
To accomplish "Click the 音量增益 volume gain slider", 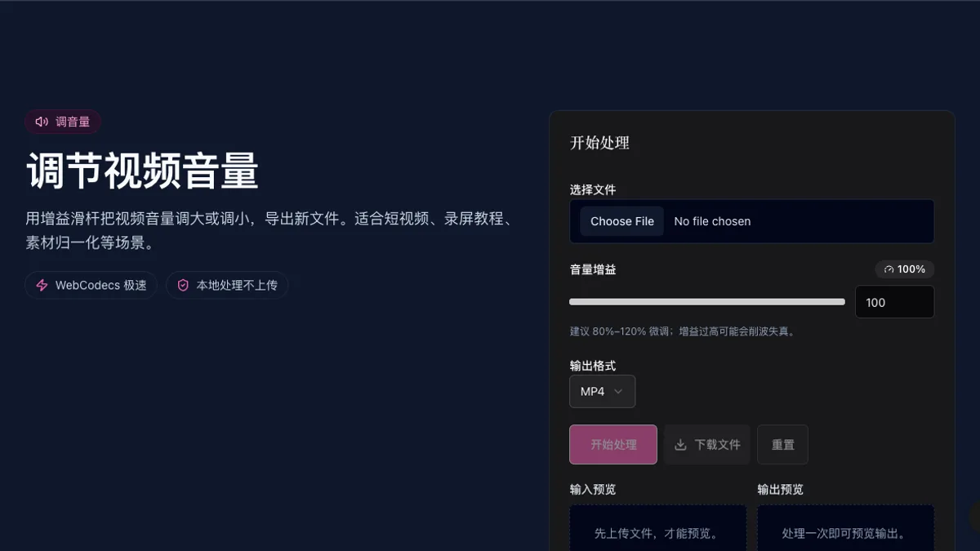I will tap(707, 302).
